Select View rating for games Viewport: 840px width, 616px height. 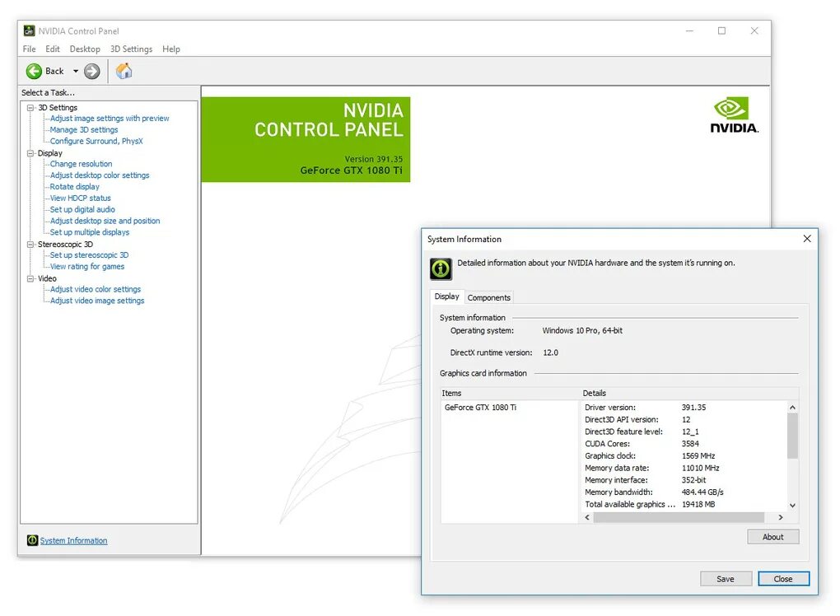pyautogui.click(x=86, y=266)
